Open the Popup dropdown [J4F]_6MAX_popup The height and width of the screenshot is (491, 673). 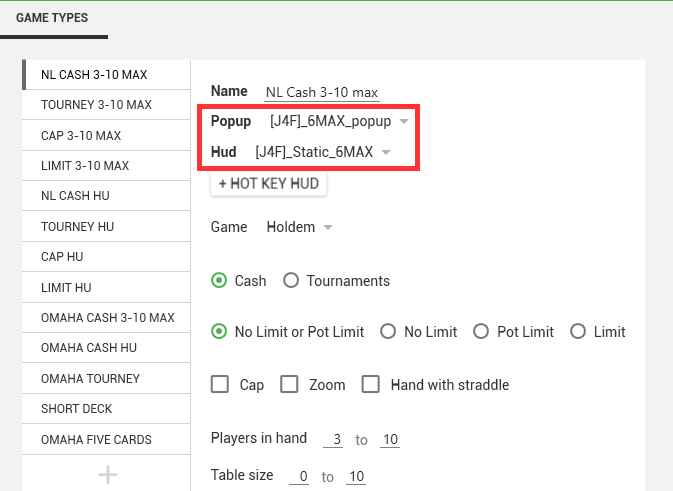tap(338, 121)
